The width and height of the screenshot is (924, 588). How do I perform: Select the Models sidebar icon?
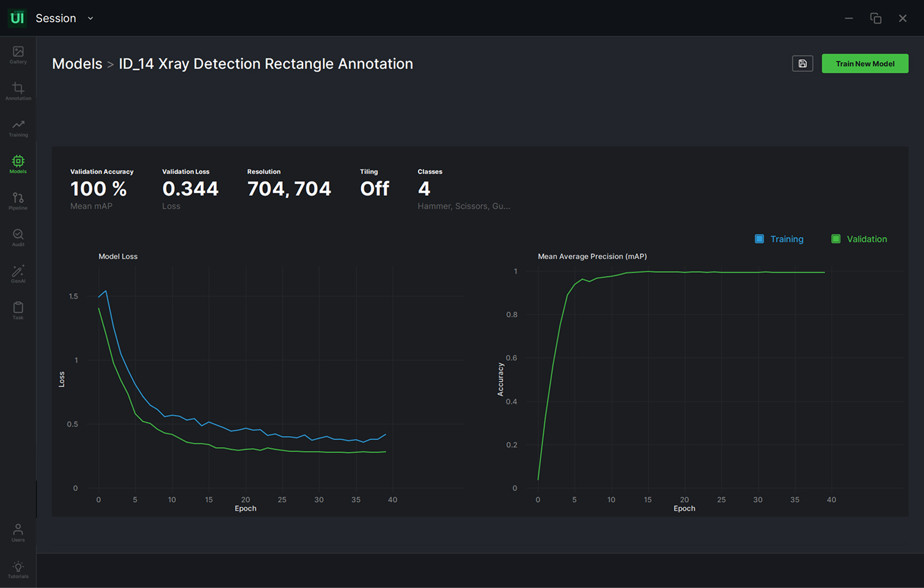coord(18,165)
